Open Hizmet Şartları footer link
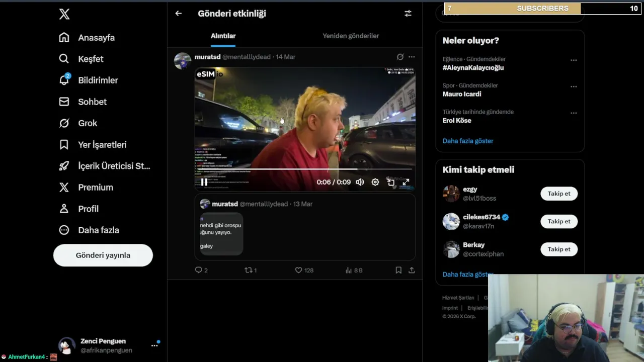Screen dimensions: 644x362 (x=458, y=298)
